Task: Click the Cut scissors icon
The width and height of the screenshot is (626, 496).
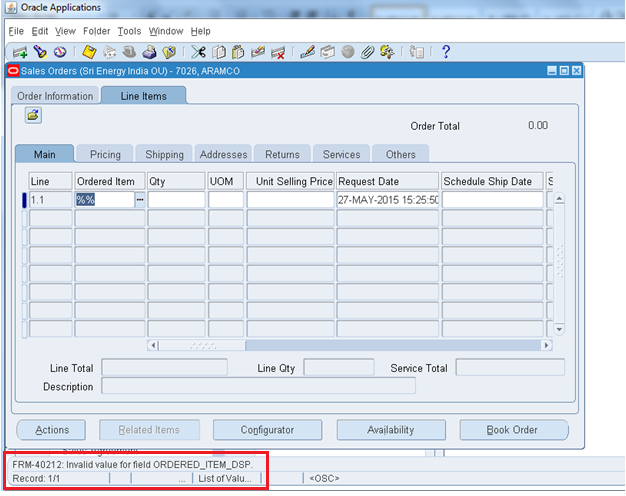Action: click(x=198, y=52)
